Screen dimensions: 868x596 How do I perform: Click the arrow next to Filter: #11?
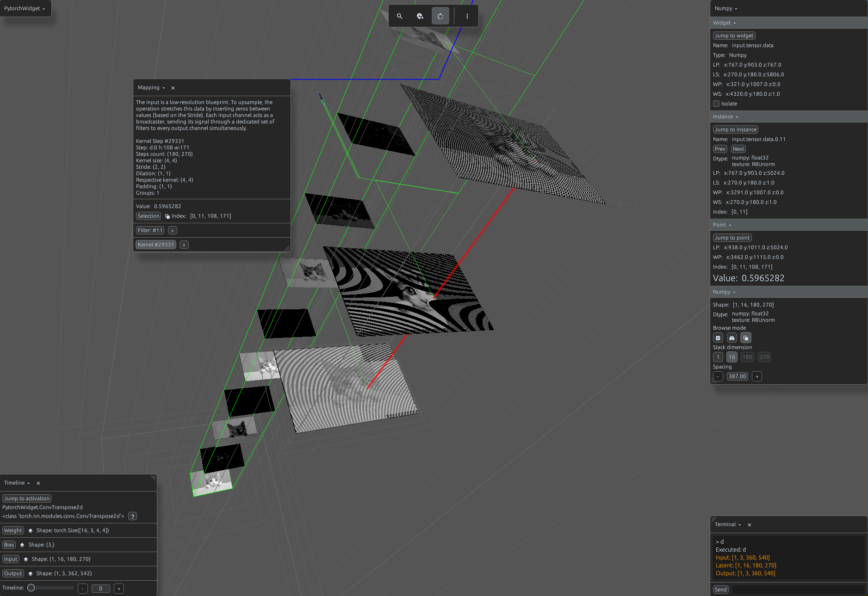(173, 230)
